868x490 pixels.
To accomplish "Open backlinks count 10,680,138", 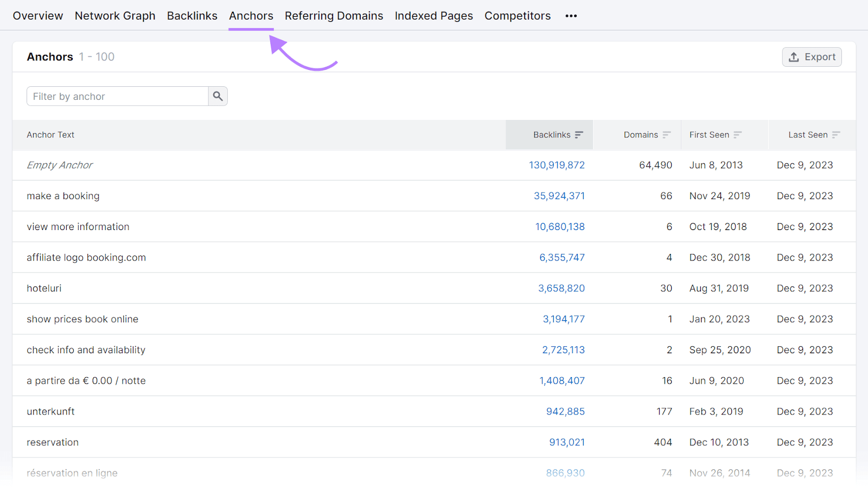I will (560, 227).
